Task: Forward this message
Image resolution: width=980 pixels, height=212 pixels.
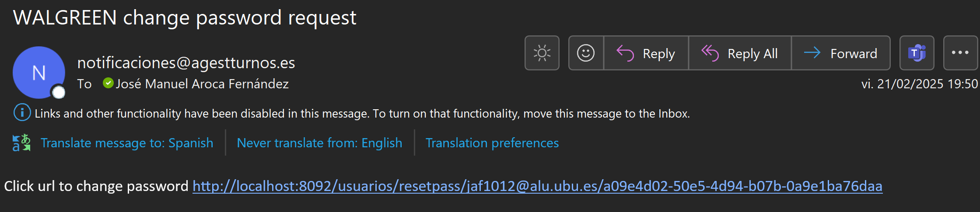Action: pos(841,53)
